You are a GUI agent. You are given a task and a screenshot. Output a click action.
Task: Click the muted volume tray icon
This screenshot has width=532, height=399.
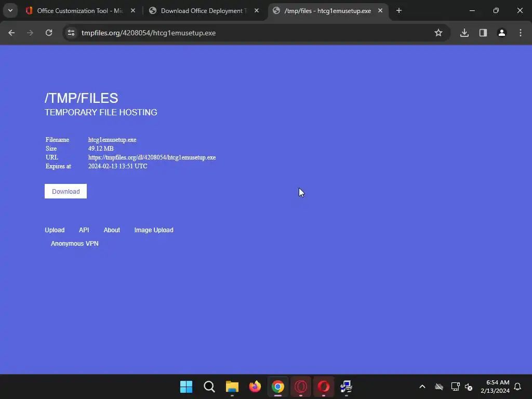[x=469, y=387]
